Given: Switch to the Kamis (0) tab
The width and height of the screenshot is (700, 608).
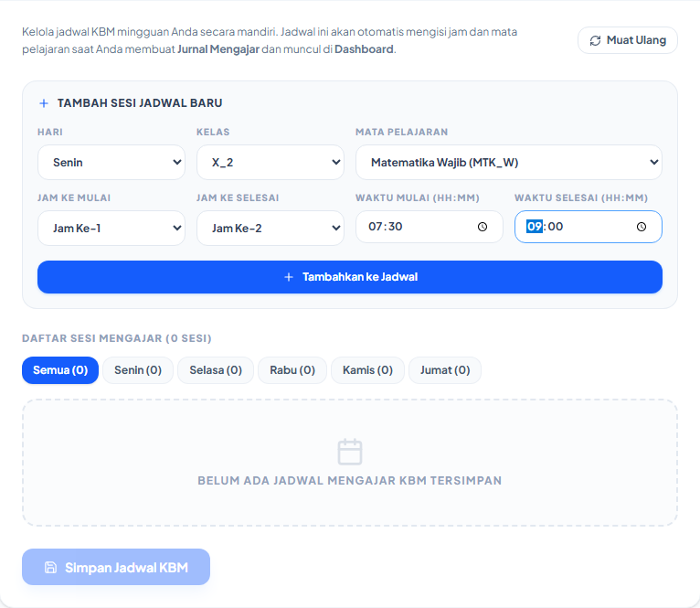Looking at the screenshot, I should tap(368, 370).
